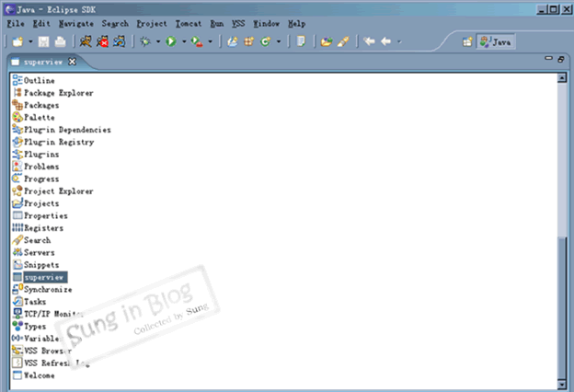Open the File menu
Screen dimensions: 574x392
click(x=16, y=24)
